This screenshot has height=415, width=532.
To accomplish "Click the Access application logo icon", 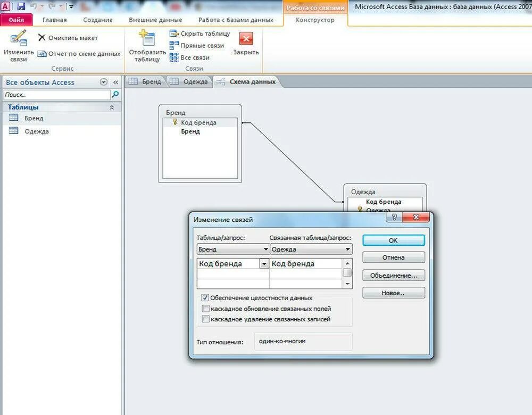I will (6, 6).
